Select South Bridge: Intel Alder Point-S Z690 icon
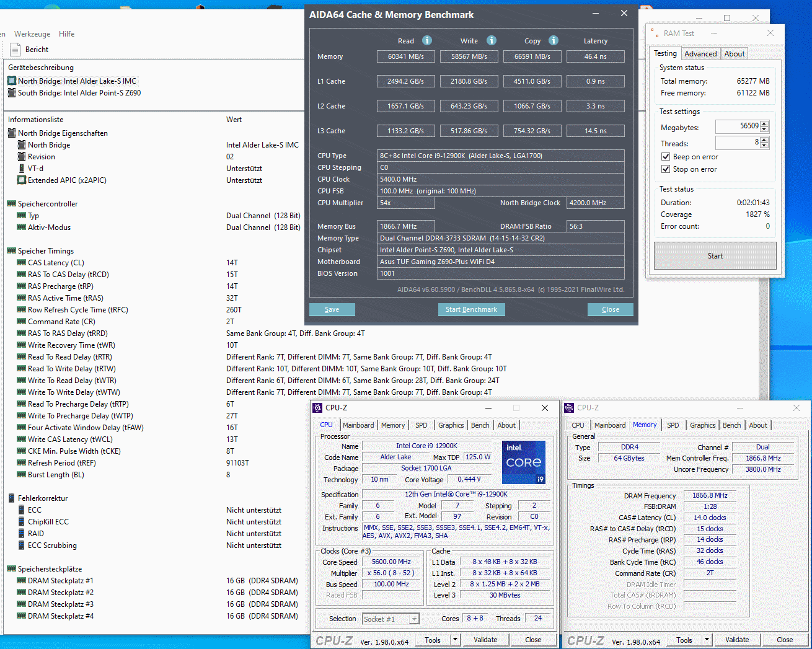The width and height of the screenshot is (812, 649). [x=12, y=93]
